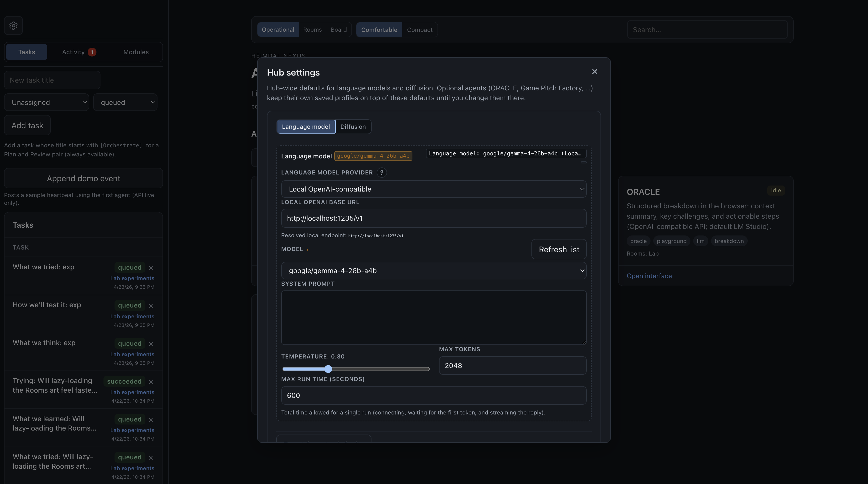Select task 'What we think: exp'

pos(44,343)
